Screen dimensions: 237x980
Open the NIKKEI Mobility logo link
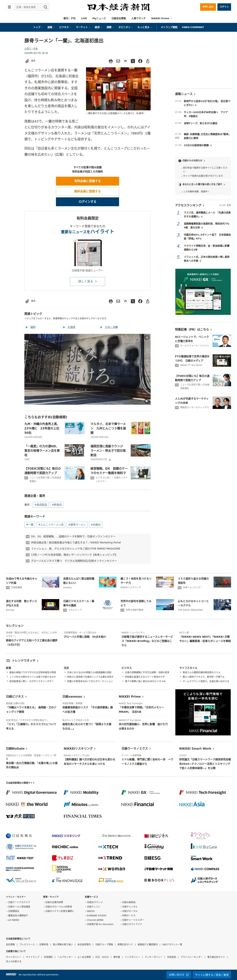click(81, 792)
